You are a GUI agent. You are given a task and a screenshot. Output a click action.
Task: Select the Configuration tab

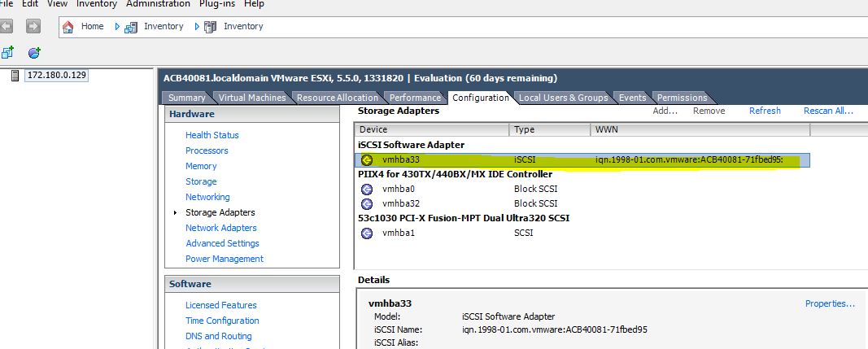pos(481,98)
